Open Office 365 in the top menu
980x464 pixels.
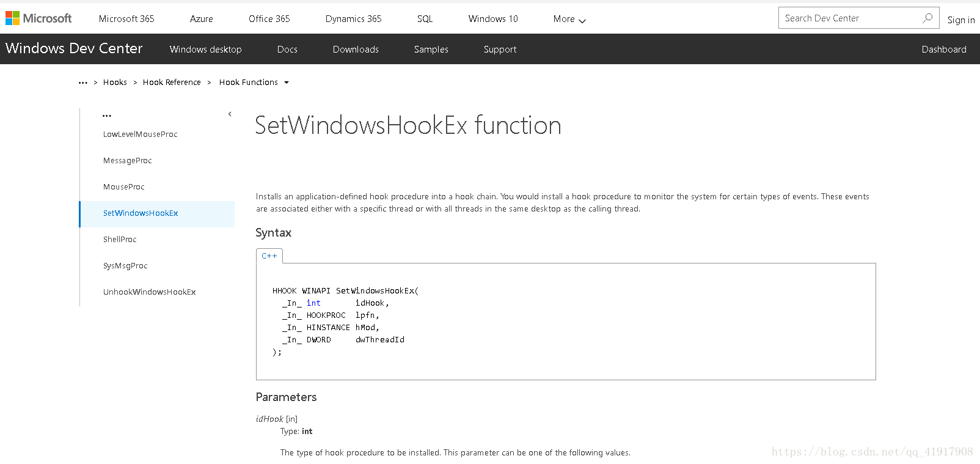click(x=269, y=19)
